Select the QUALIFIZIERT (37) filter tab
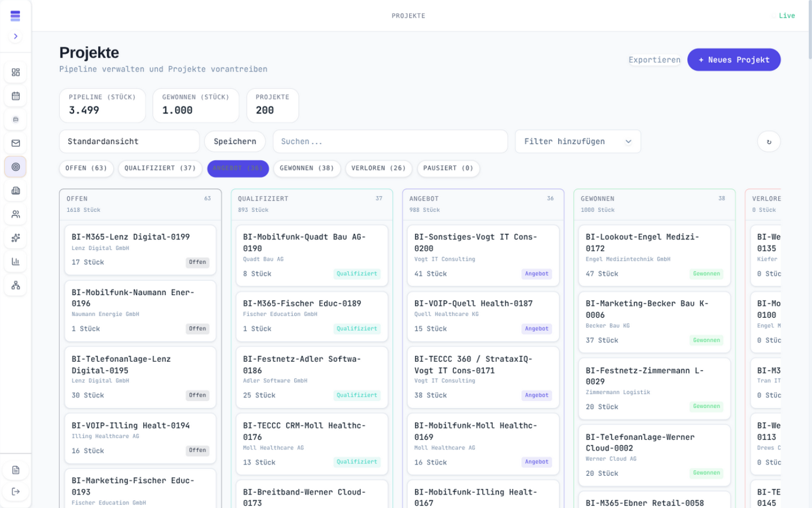Screen dimensions: 812x508 [x=160, y=168]
